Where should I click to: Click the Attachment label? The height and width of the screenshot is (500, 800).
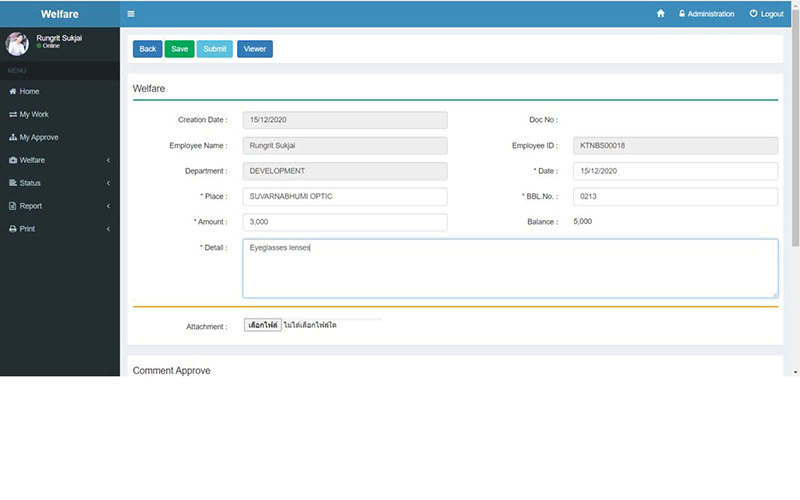tap(207, 327)
